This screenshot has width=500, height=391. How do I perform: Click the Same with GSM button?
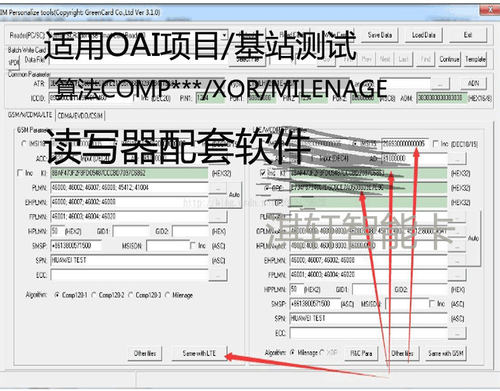446,353
